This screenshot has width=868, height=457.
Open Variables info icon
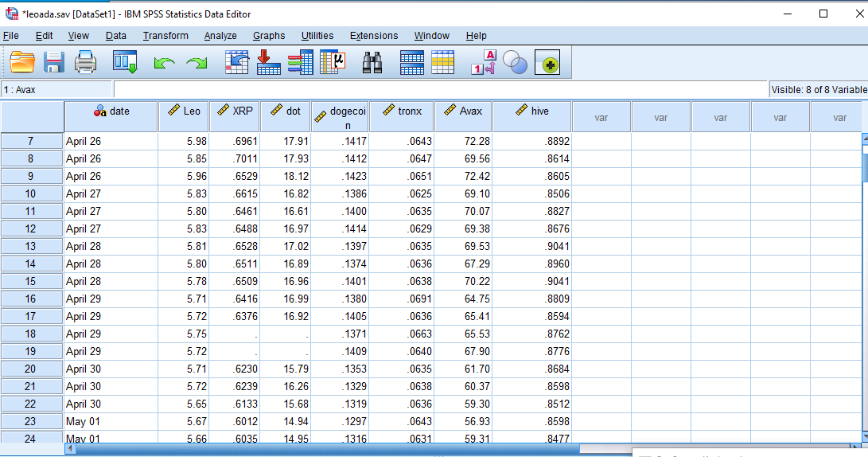coord(301,62)
